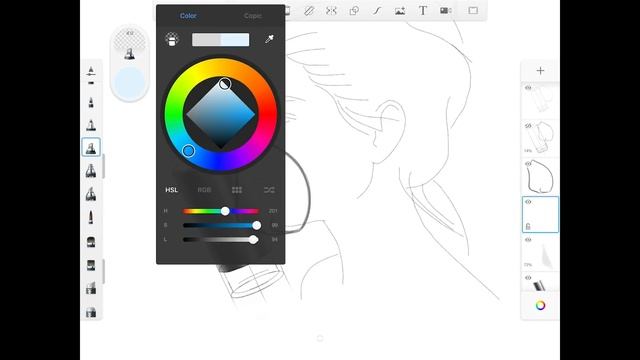Click the saturation value 99
The height and width of the screenshot is (360, 640).
tap(275, 225)
